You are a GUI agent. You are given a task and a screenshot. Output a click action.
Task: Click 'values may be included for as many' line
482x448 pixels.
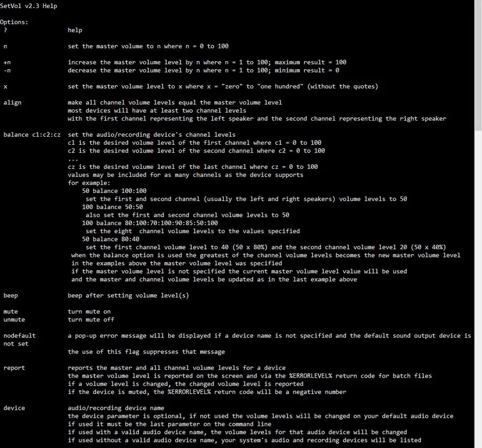pos(185,175)
